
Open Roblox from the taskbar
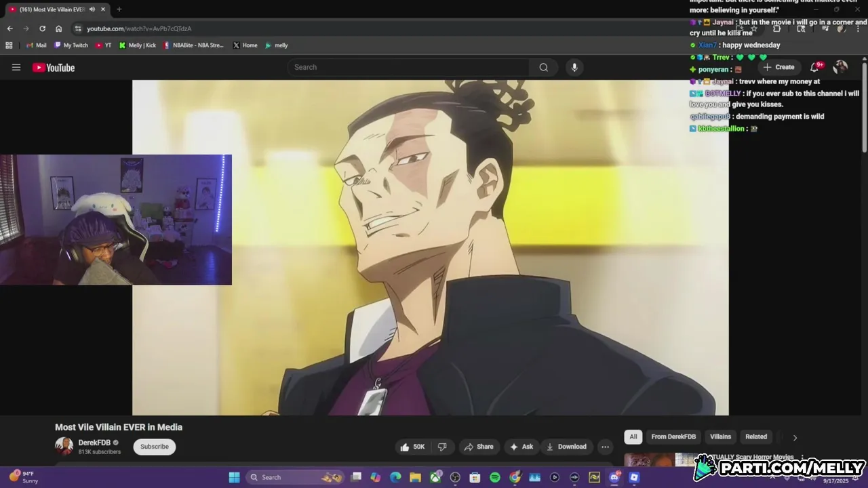pyautogui.click(x=634, y=477)
